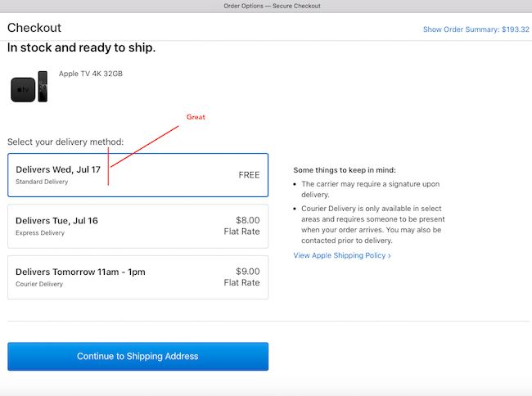
Task: Choose Express Delivery Tue, Jul 16 option
Action: point(138,226)
